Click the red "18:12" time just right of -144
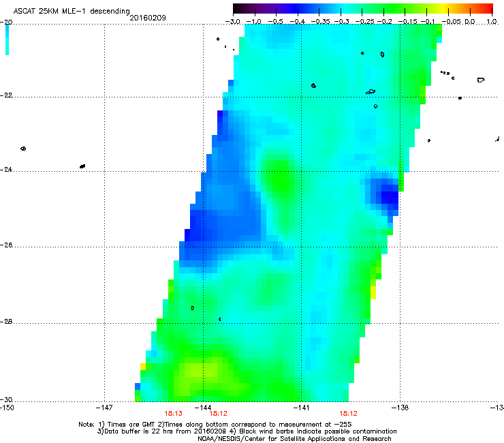504x443 pixels. [218, 414]
